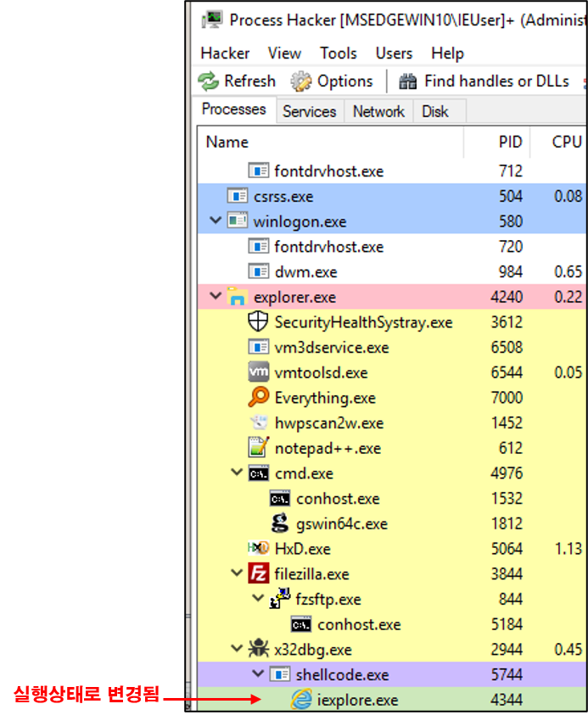This screenshot has height=715, width=588.
Task: Click the Options gear icon
Action: (x=301, y=81)
